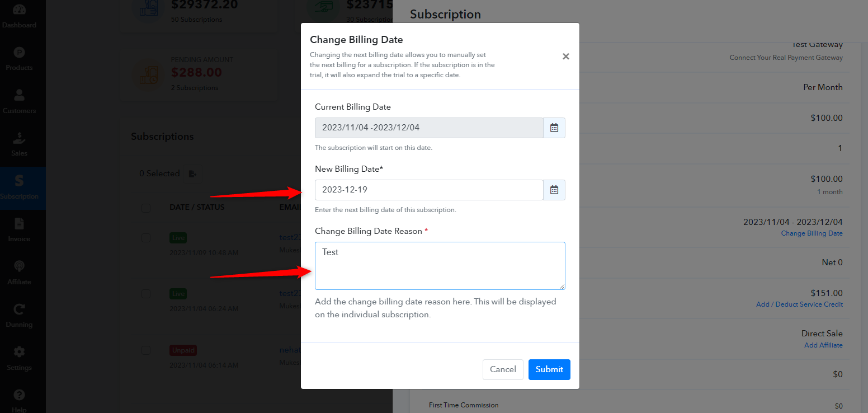Open Dunning from sidebar
Viewport: 868px width, 413px height.
(19, 316)
